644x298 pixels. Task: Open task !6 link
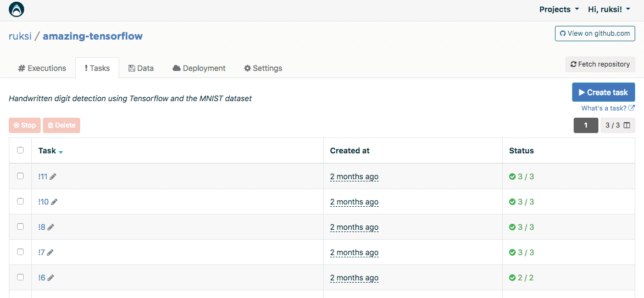(42, 278)
